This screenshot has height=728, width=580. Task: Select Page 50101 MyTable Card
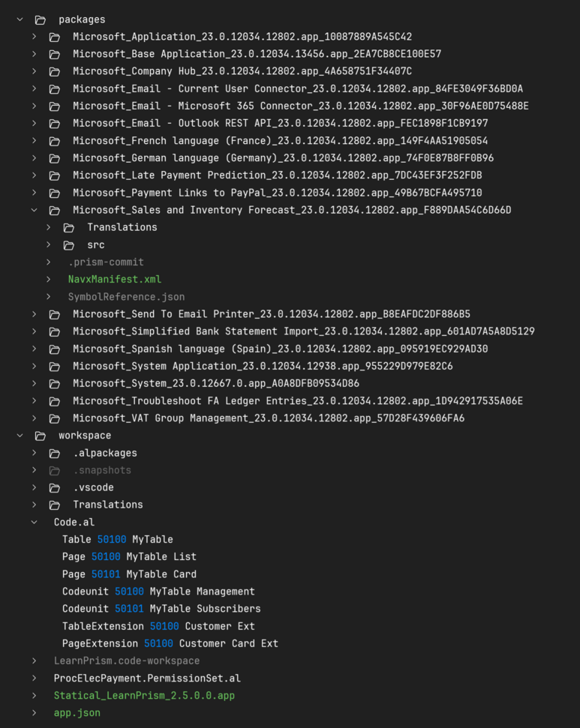click(129, 574)
